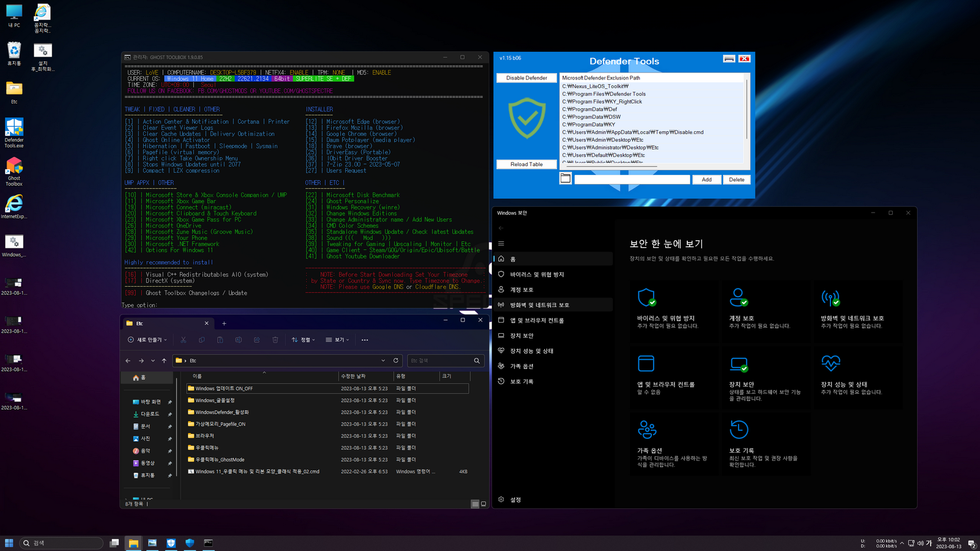The width and height of the screenshot is (980, 551).
Task: Open Settings in Windows Security
Action: click(554, 499)
